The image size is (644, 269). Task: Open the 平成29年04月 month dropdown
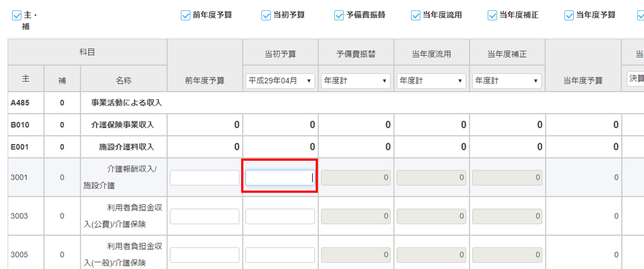280,81
